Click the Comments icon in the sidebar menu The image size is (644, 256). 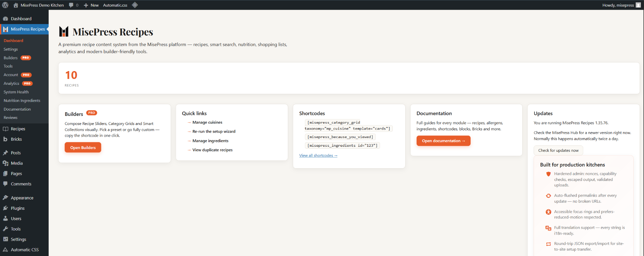5,184
